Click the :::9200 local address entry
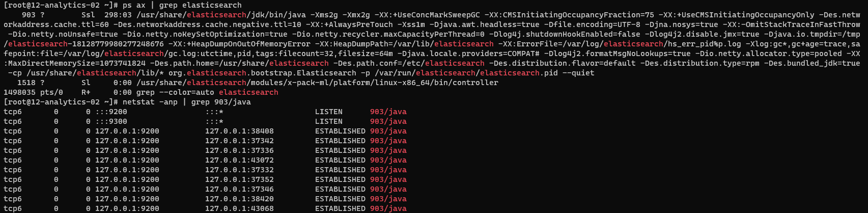Screen dimensions: 868x213 111,112
